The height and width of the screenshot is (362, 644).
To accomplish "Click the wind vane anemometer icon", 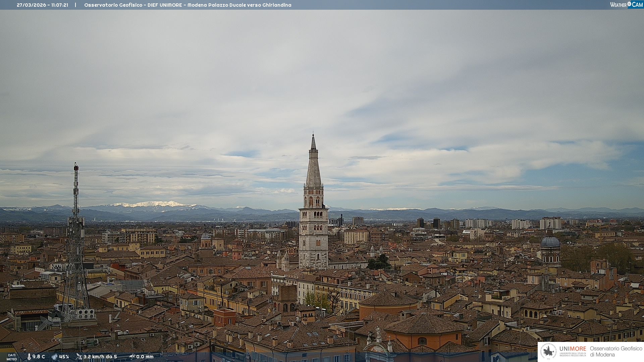I will [79, 357].
